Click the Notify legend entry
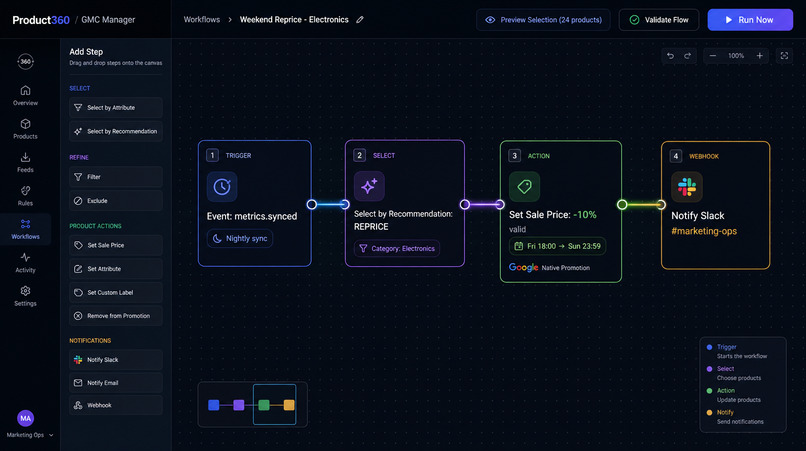The height and width of the screenshot is (451, 806). click(736, 417)
